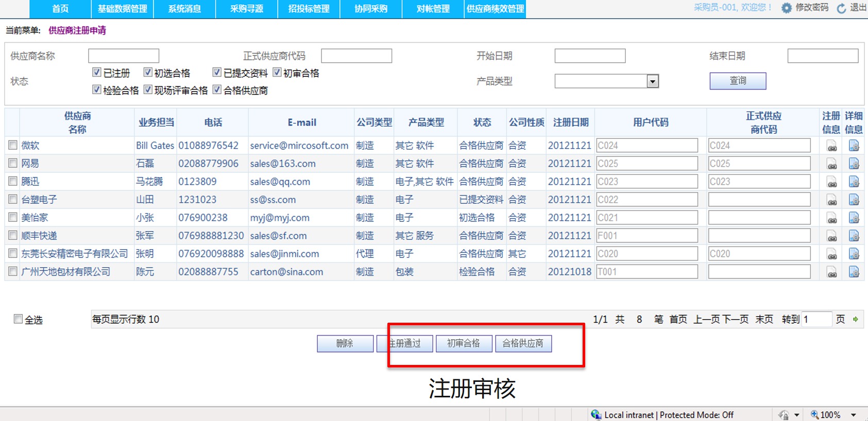Screen dimensions: 868x421
Task: Uncheck the 已注册 status checkbox
Action: point(96,73)
